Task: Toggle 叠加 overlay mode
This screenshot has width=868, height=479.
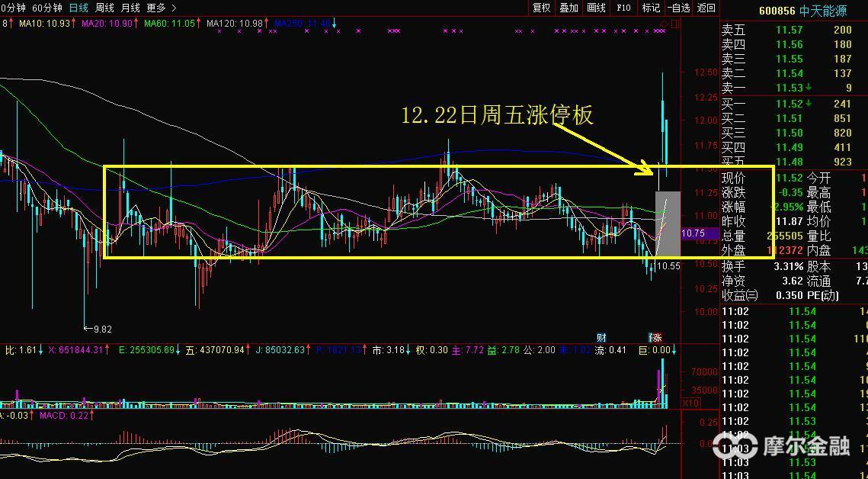Action: pos(568,8)
